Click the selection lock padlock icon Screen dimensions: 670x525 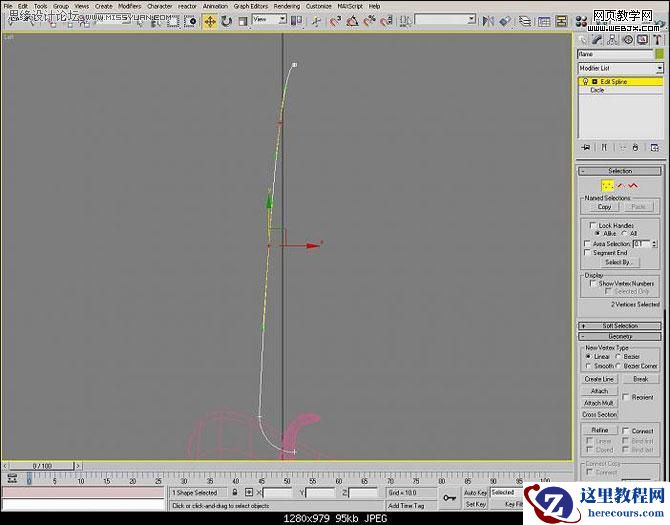tap(235, 493)
